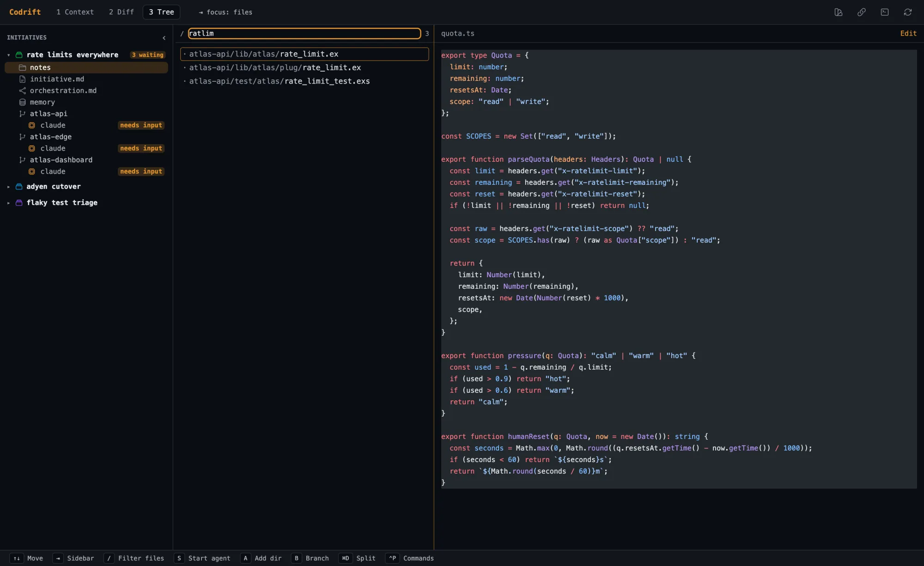Click the 3 waiting badge
Screen dimensions: 924x566
[x=148, y=55]
